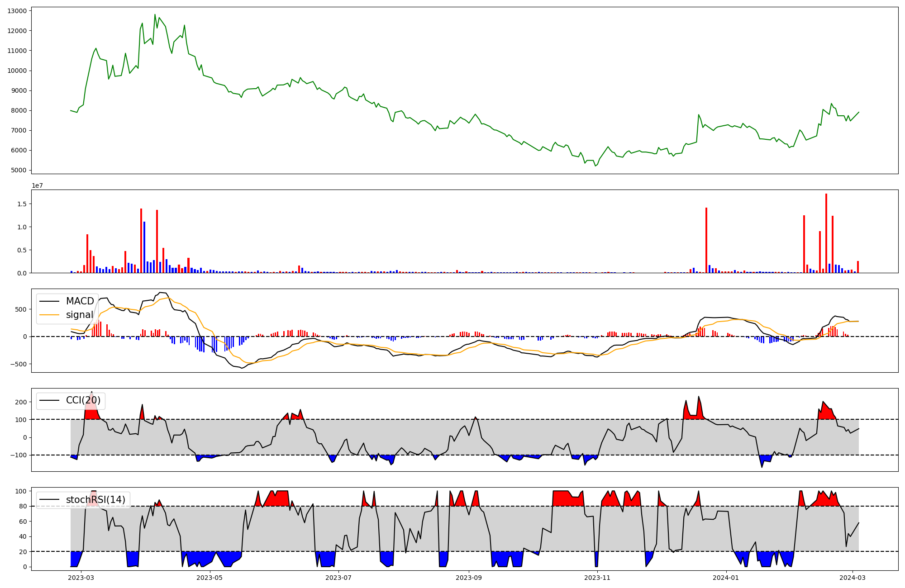Screen dimensions: 905x588
Task: Click the tallest red volume bar
Action: click(826, 233)
